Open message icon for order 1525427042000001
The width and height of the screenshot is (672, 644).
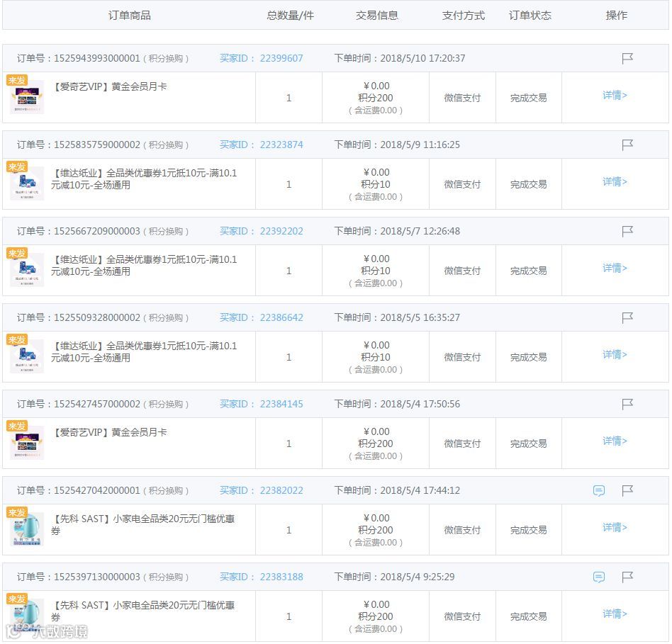[x=599, y=490]
